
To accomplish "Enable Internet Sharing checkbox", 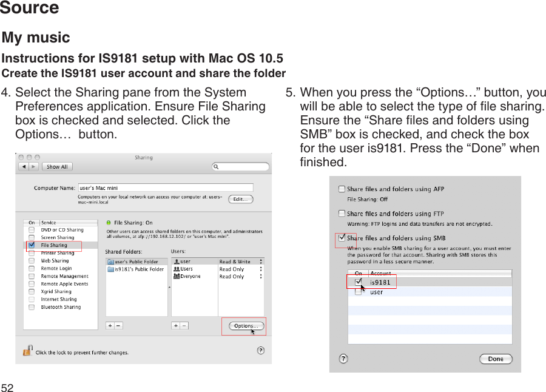I will click(32, 299).
